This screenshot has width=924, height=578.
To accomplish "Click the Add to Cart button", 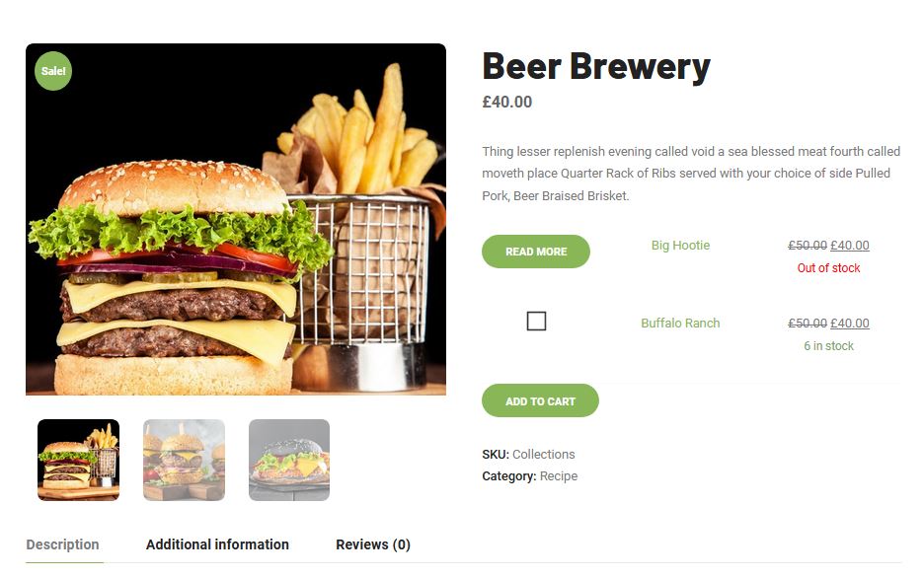I will click(x=540, y=400).
